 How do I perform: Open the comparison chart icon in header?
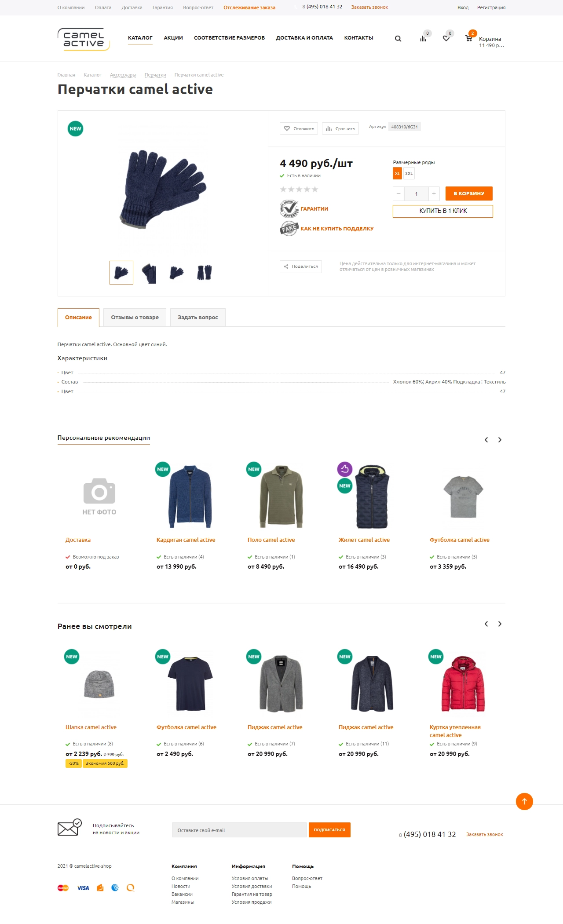[423, 39]
